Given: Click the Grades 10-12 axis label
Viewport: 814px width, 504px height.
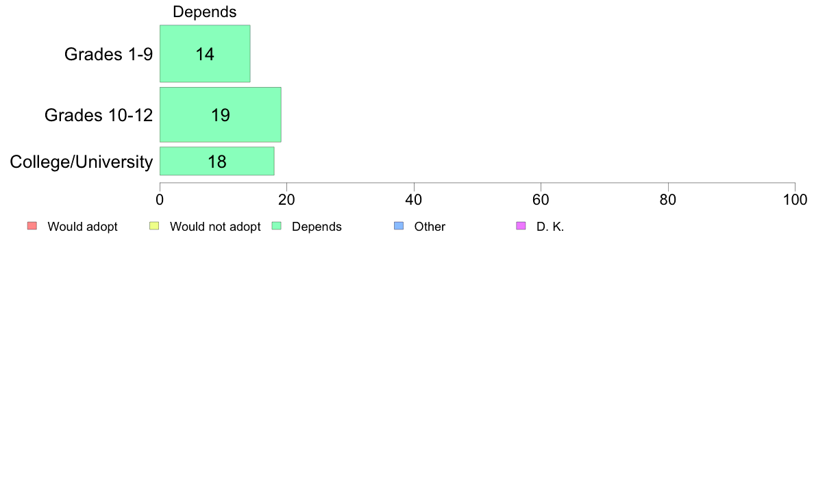Looking at the screenshot, I should pos(99,115).
